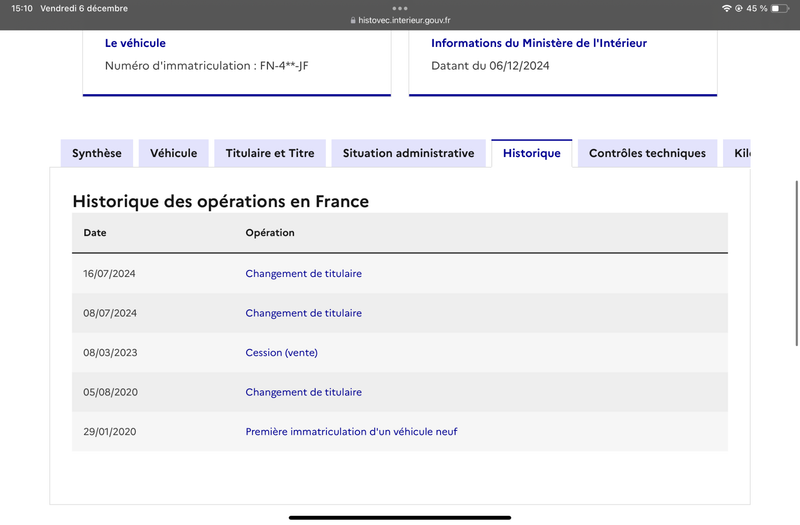800x525 pixels.
Task: Tap the three-dot multitasking menu at top
Action: point(400,8)
